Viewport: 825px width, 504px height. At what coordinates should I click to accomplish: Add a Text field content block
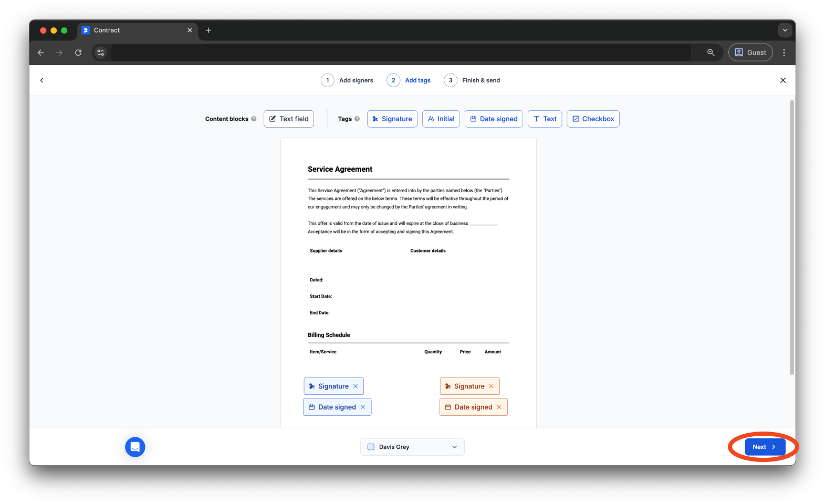click(x=289, y=119)
